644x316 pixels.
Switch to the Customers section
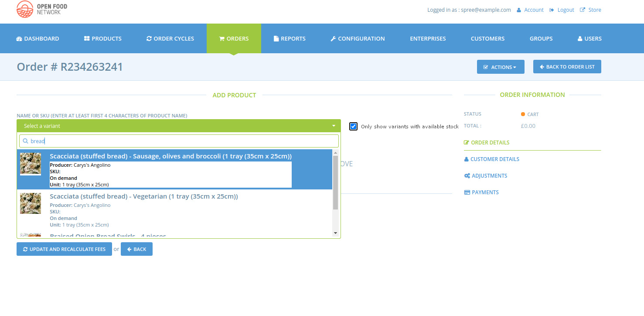(487, 38)
